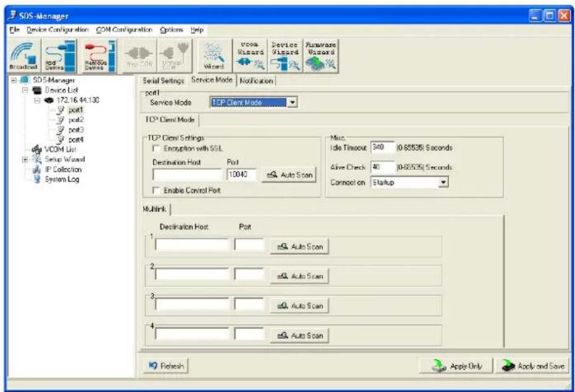Open the Device Configuration menu
575x392 pixels.
[x=57, y=30]
